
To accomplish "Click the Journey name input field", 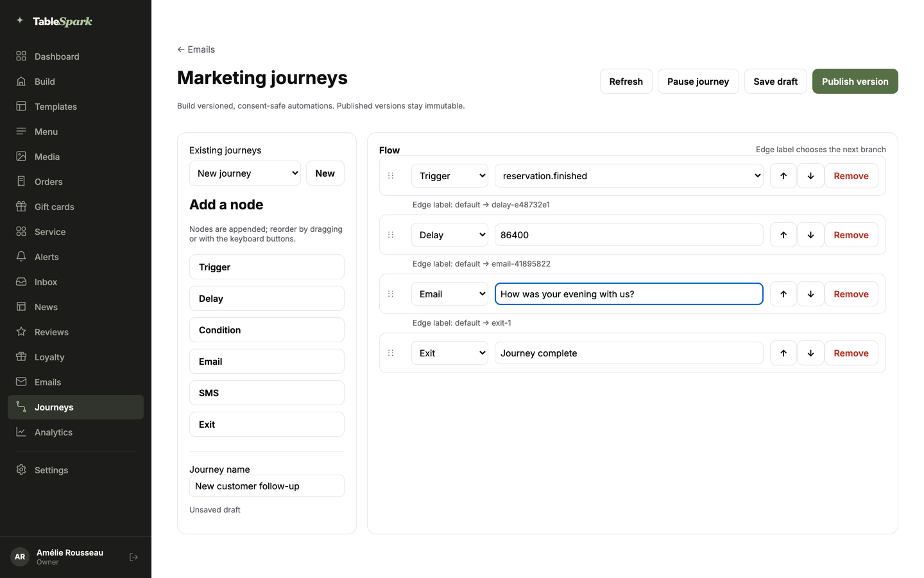I will click(267, 486).
